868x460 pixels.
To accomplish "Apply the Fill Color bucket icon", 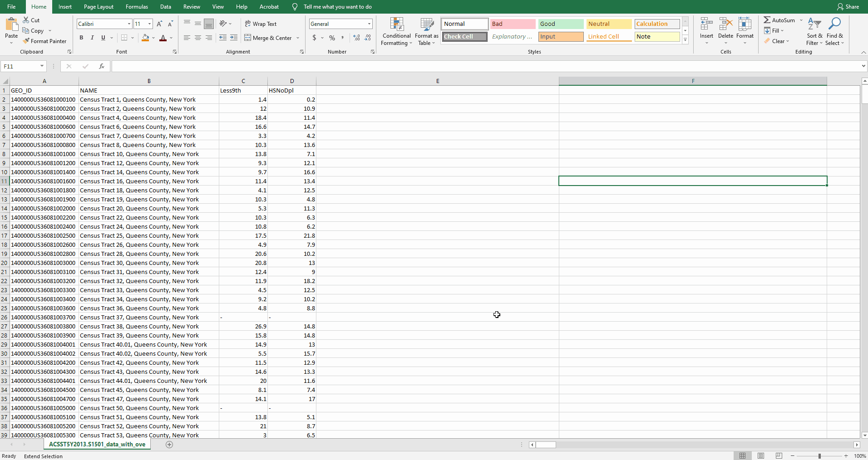I will point(144,38).
